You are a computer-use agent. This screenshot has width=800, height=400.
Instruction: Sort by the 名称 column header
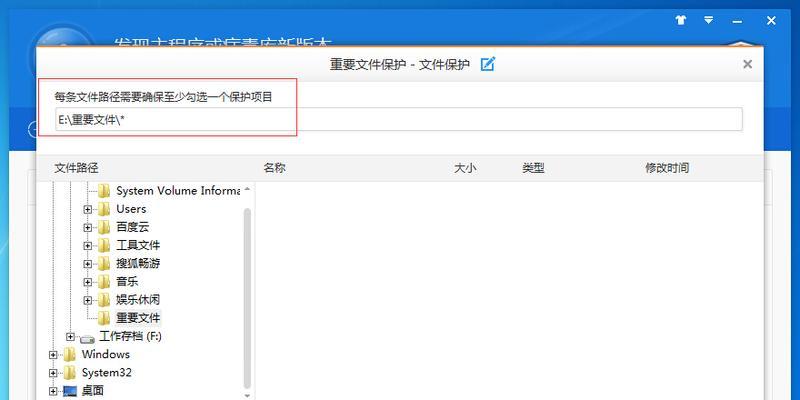coord(274,168)
